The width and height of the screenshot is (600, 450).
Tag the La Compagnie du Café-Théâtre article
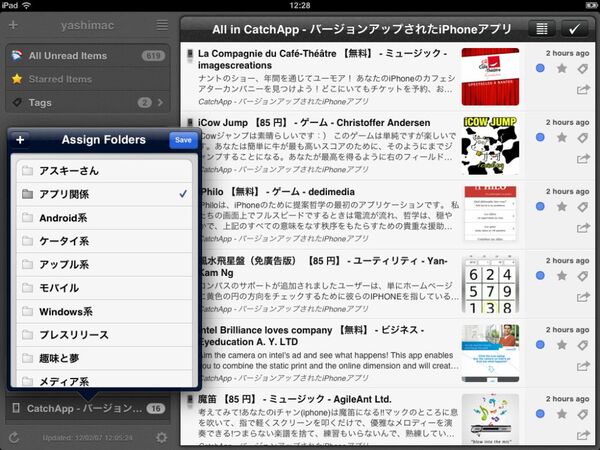click(582, 68)
